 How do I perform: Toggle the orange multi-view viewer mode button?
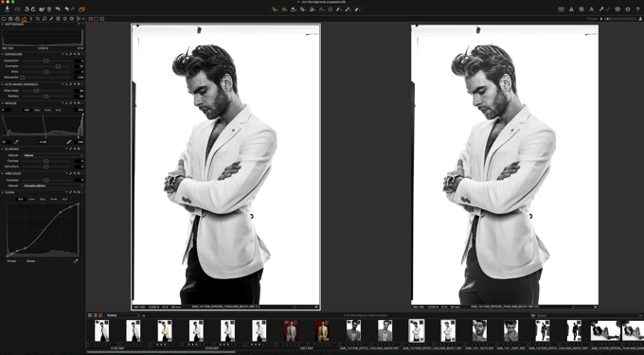tap(90, 19)
